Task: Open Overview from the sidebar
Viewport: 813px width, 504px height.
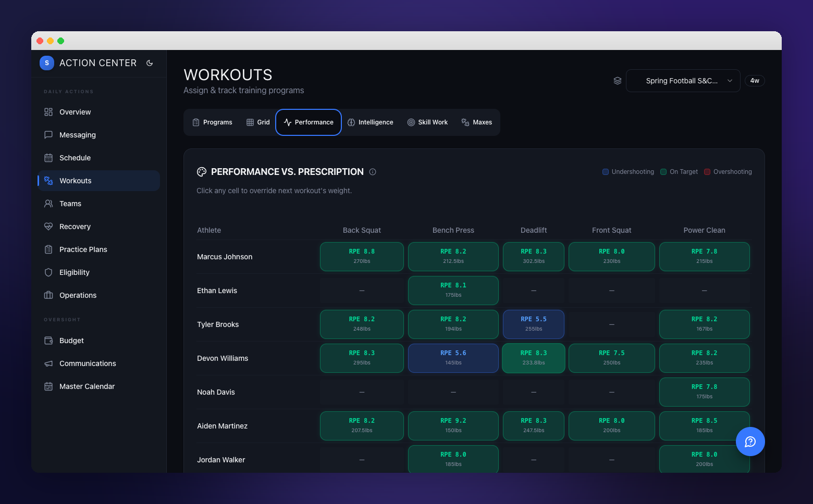Action: [x=98, y=112]
